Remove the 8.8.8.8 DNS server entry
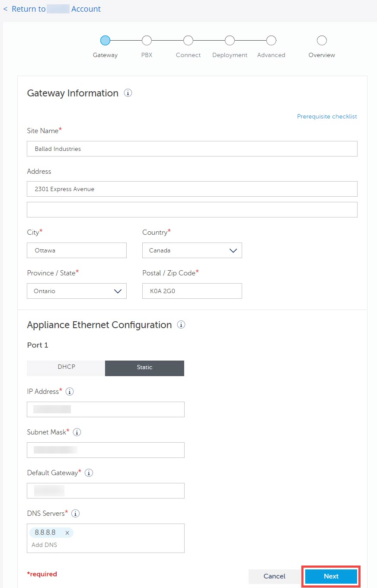Viewport: 377px width, 588px height. click(x=67, y=532)
